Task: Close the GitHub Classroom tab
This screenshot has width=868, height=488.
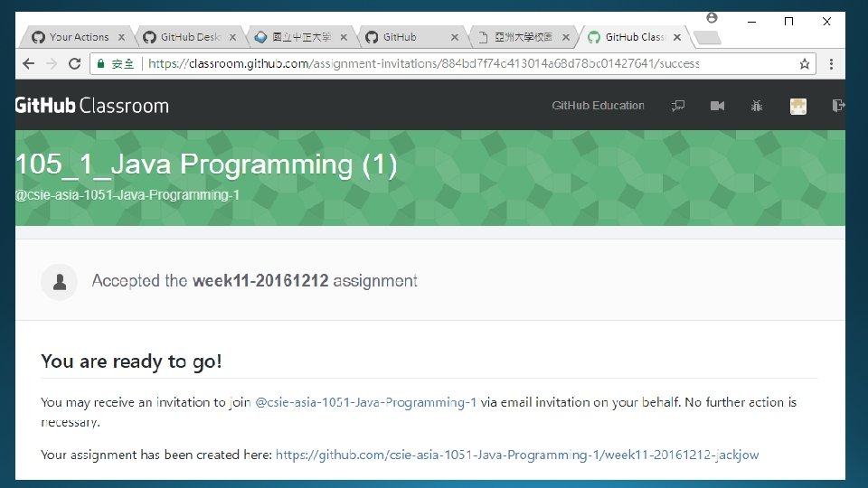Action: point(677,37)
